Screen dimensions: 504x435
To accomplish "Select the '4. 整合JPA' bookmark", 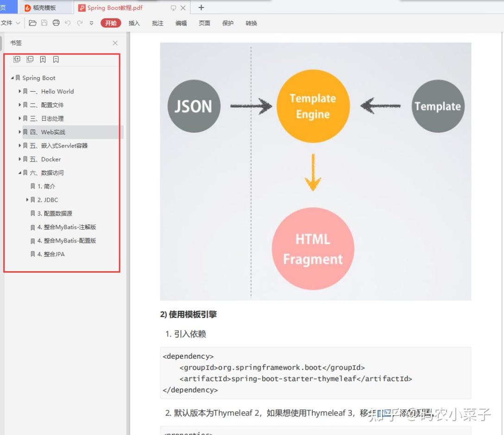I will click(x=55, y=254).
